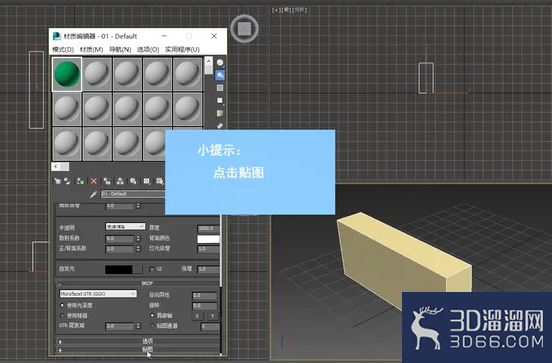Image resolution: width=552 pixels, height=363 pixels.
Task: Click the 正/背面系数 value field
Action: click(119, 249)
